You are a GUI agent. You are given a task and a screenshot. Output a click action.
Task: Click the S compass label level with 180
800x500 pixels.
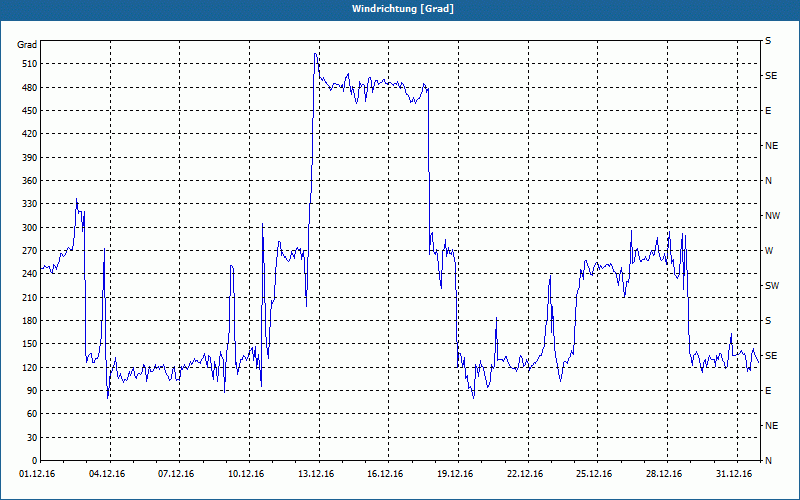pyautogui.click(x=768, y=321)
